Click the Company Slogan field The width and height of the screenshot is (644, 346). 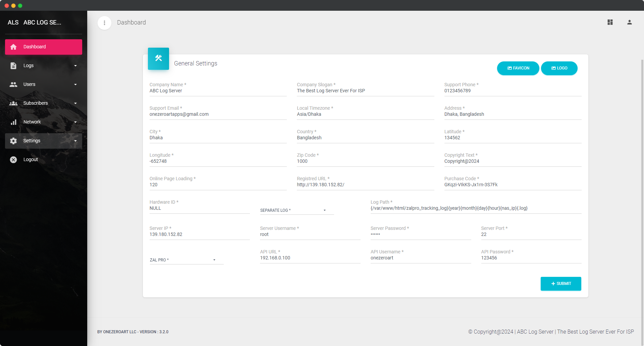point(365,91)
